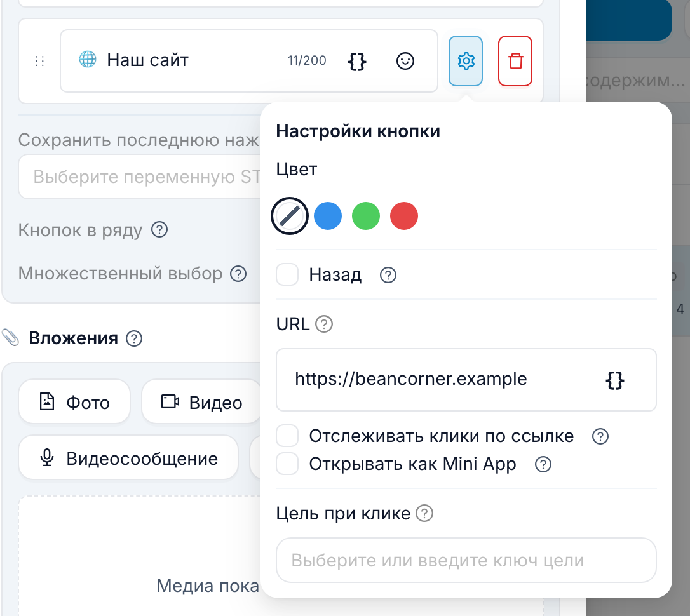Show help for Цель при клике
This screenshot has height=616, width=690.
(x=424, y=513)
